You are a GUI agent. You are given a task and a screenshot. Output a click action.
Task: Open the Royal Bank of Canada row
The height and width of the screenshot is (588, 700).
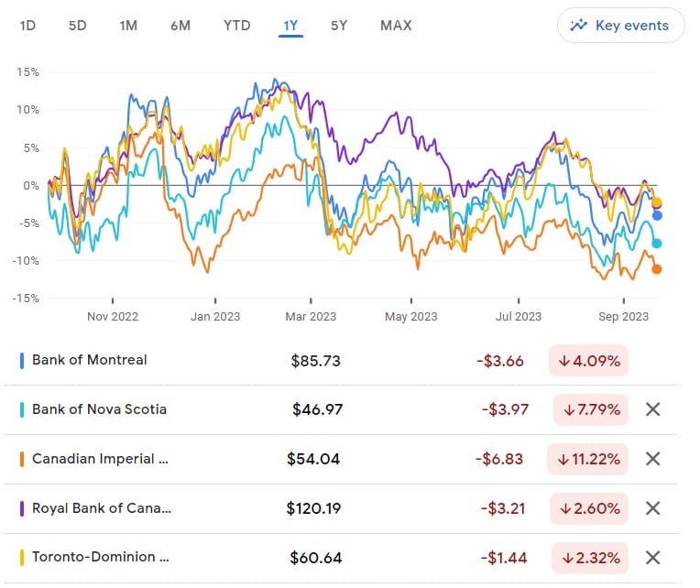(x=340, y=508)
